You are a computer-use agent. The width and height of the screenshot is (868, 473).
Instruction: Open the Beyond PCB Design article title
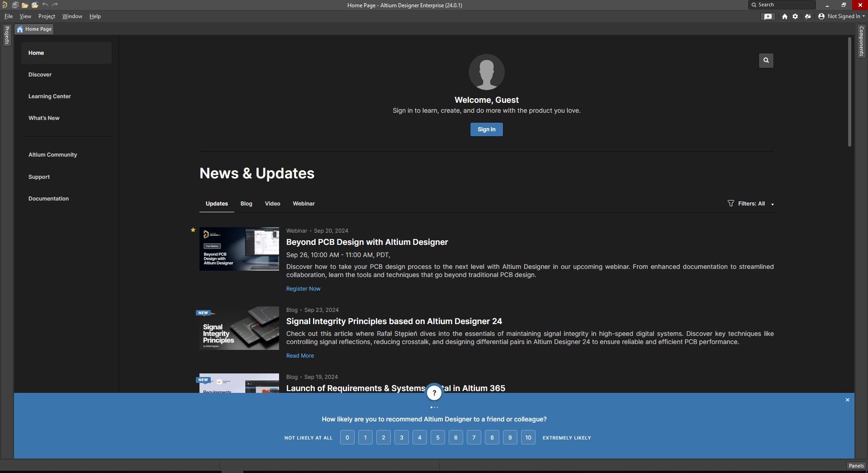click(x=367, y=242)
